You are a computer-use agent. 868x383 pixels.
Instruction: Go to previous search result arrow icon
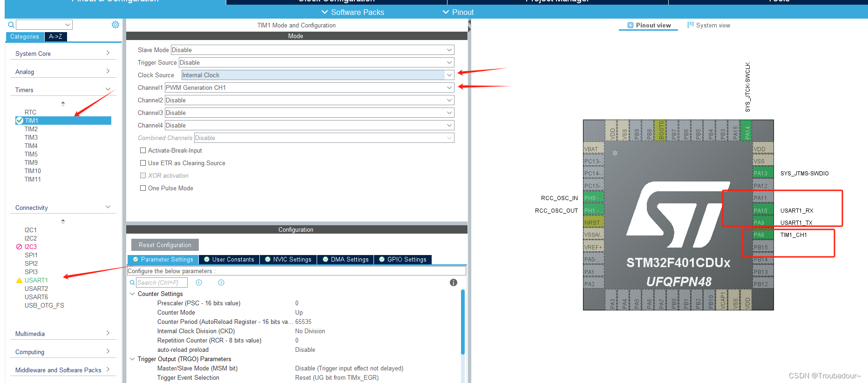(x=199, y=282)
